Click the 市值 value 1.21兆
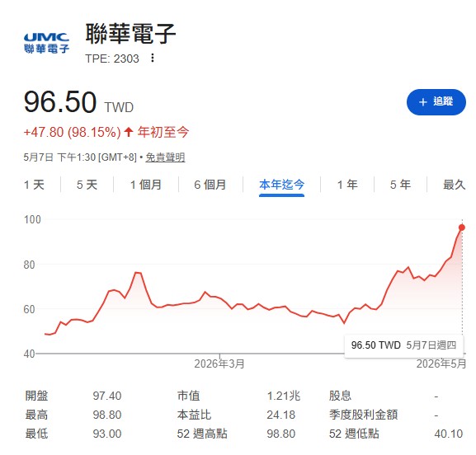Viewport: 476px width, 455px height. tap(284, 396)
